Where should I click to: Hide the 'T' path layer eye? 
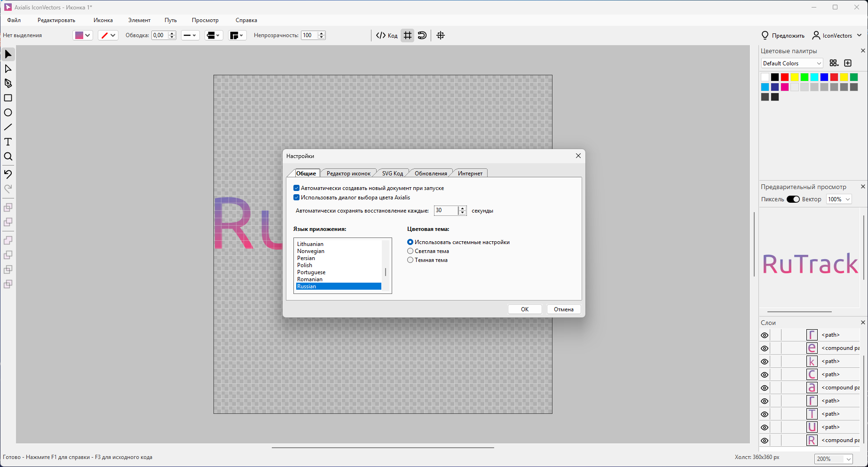[x=765, y=414]
